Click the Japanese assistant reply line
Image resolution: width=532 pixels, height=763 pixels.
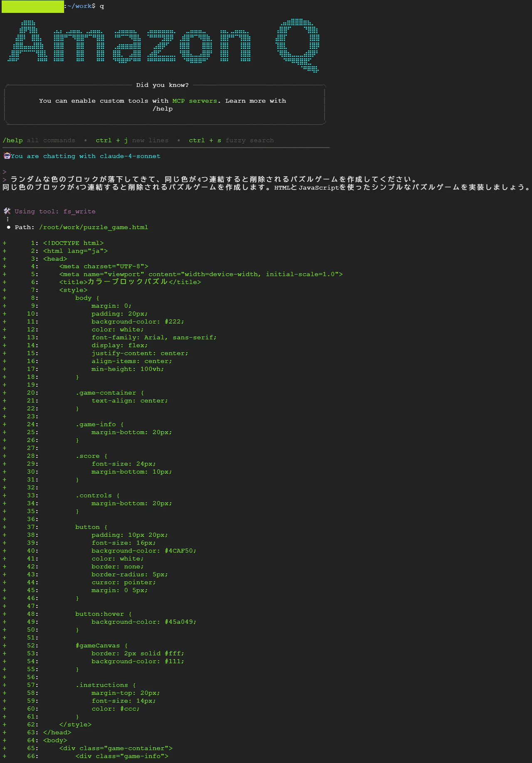pyautogui.click(x=266, y=187)
